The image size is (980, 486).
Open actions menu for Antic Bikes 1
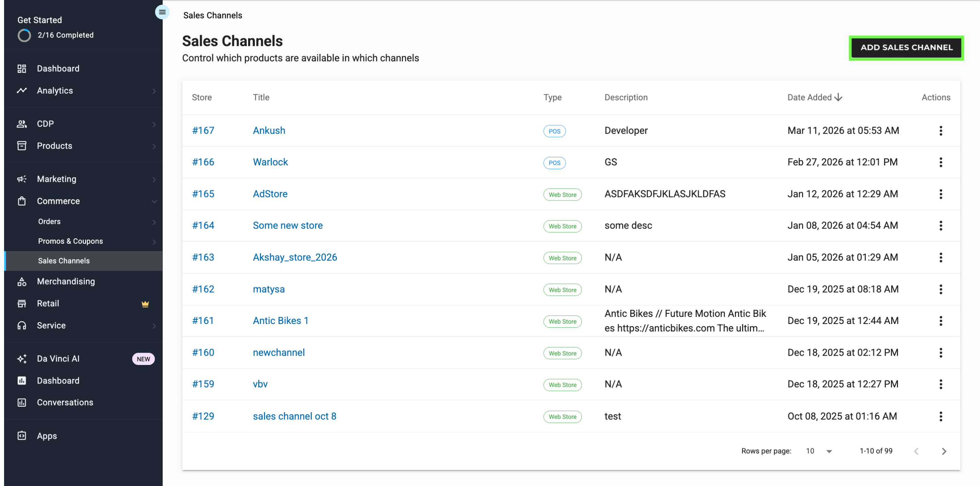point(941,321)
